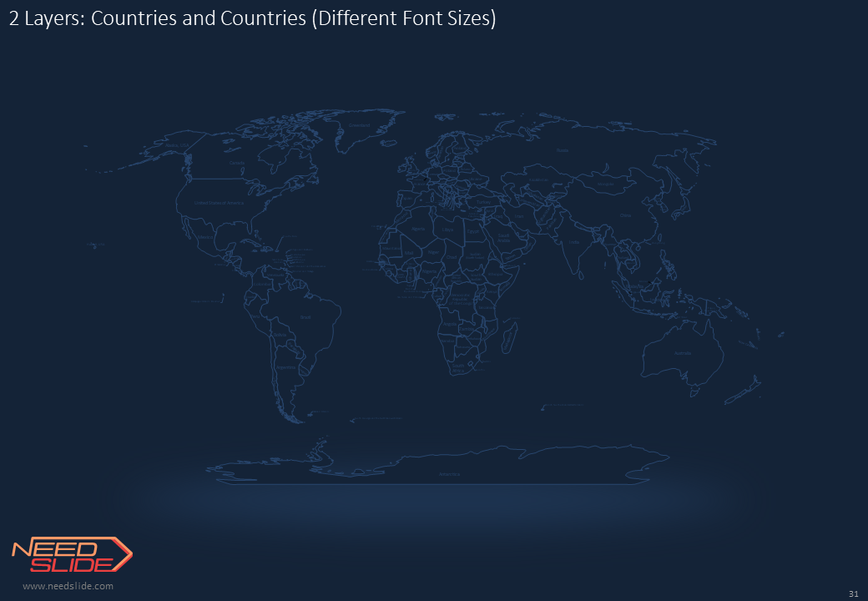Click the Egypt label on the map

click(472, 232)
